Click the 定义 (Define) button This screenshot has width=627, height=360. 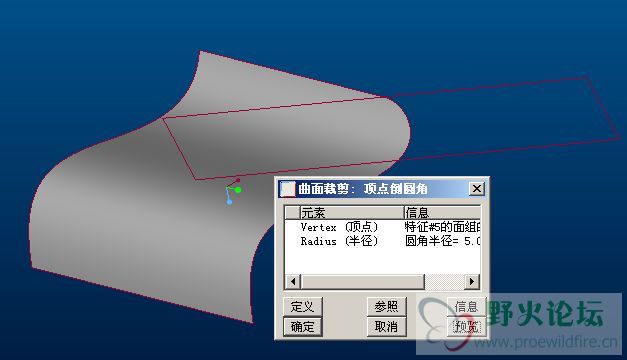[x=302, y=306]
